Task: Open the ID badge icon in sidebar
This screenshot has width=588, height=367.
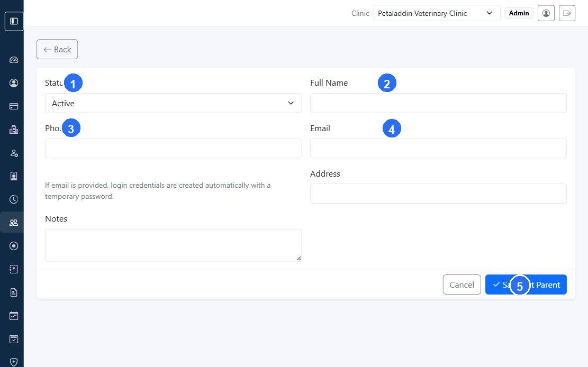Action: tap(14, 176)
